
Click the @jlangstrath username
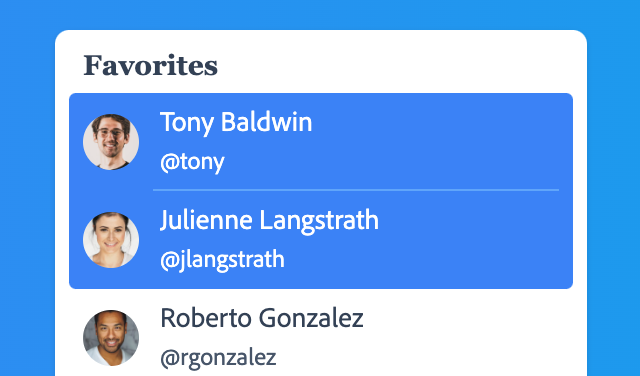[222, 260]
